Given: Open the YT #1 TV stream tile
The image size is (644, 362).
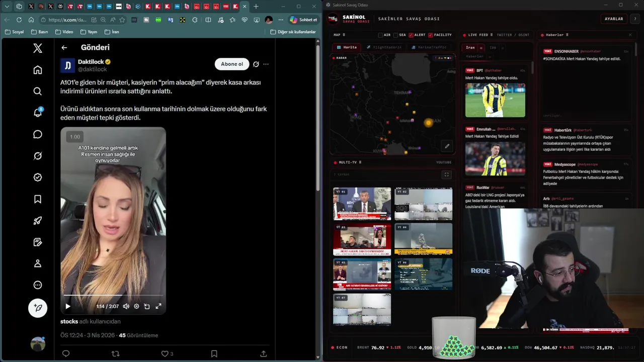Looking at the screenshot, I should (362, 204).
